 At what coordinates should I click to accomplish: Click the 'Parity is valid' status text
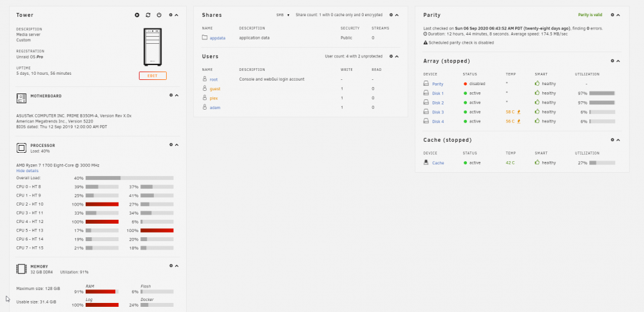590,15
